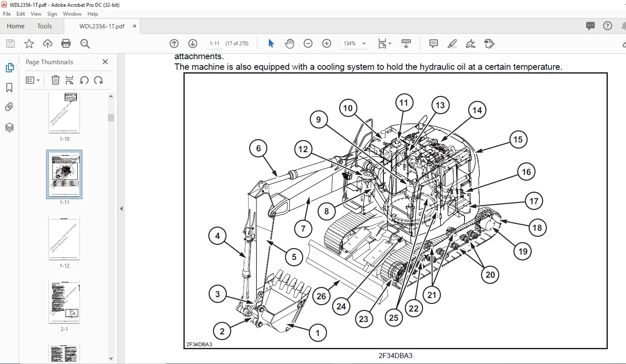Click the scrolling mode icon
The height and width of the screenshot is (364, 626).
(406, 44)
